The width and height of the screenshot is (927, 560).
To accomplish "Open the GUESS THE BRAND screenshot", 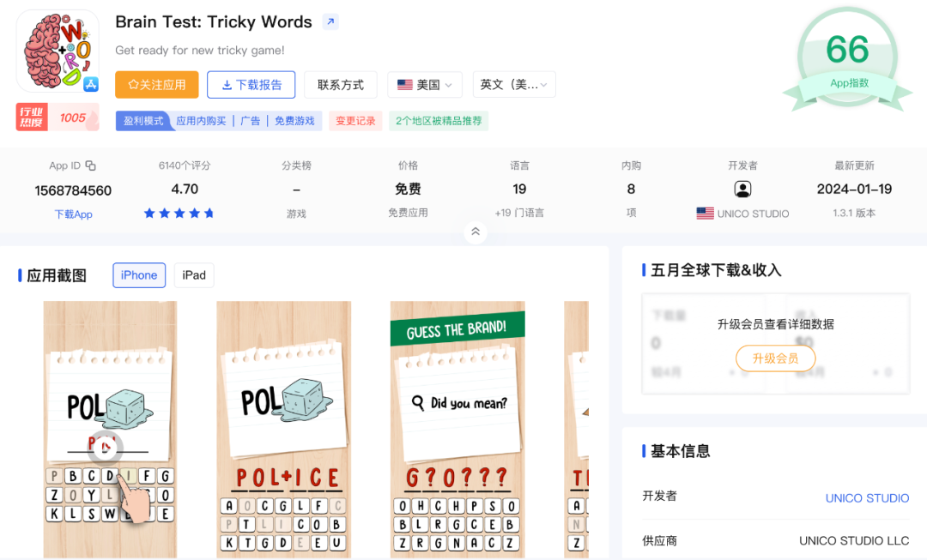I will pos(457,430).
